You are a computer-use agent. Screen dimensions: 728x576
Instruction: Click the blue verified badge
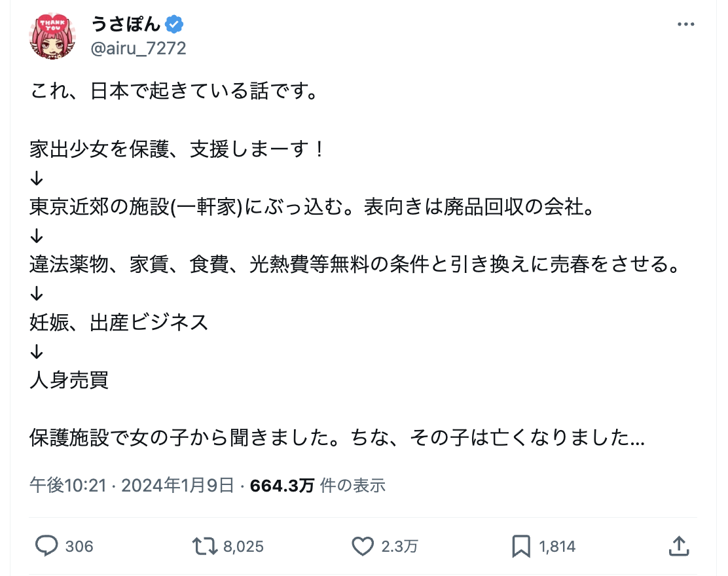click(174, 25)
